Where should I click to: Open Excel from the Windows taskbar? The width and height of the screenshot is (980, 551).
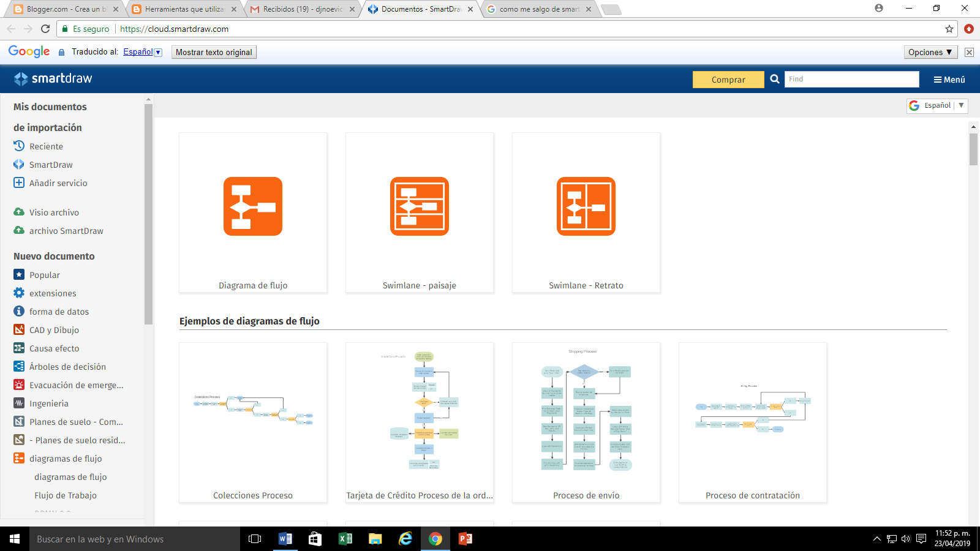345,539
